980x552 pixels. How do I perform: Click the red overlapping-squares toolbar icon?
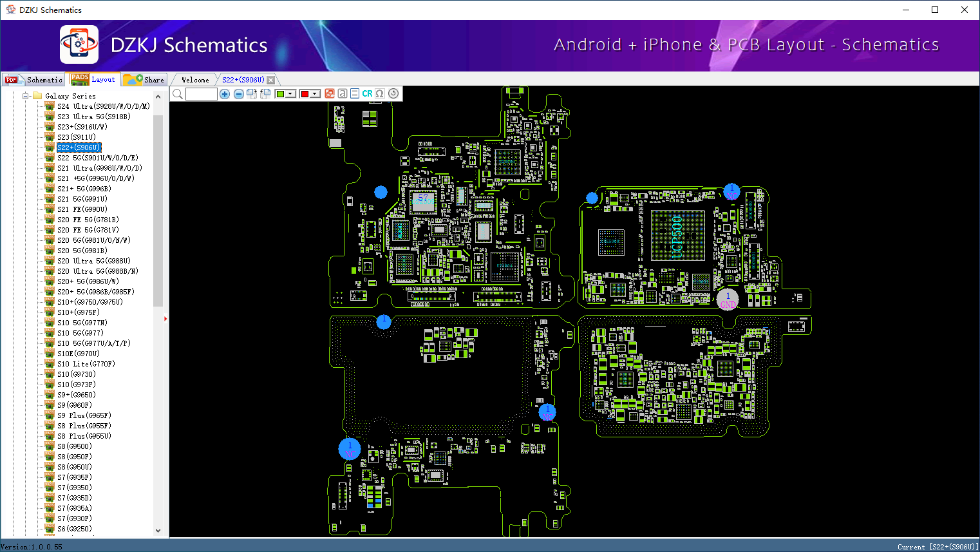pyautogui.click(x=330, y=93)
